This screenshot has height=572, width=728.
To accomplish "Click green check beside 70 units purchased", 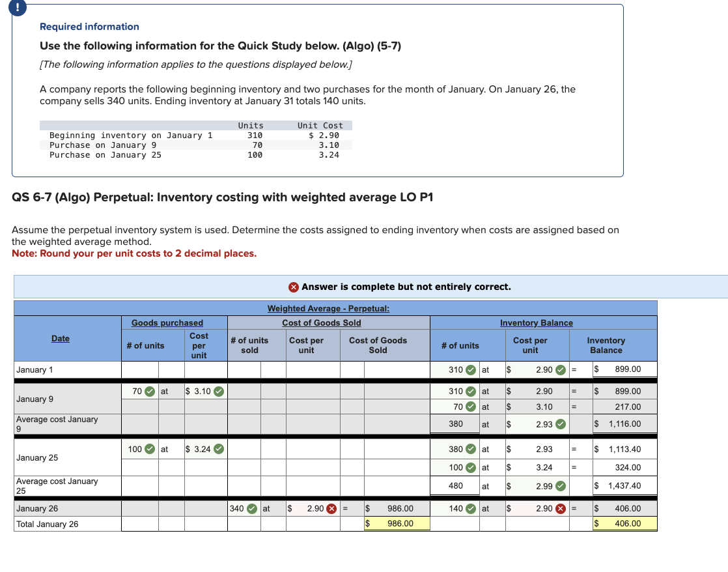I will [x=150, y=392].
